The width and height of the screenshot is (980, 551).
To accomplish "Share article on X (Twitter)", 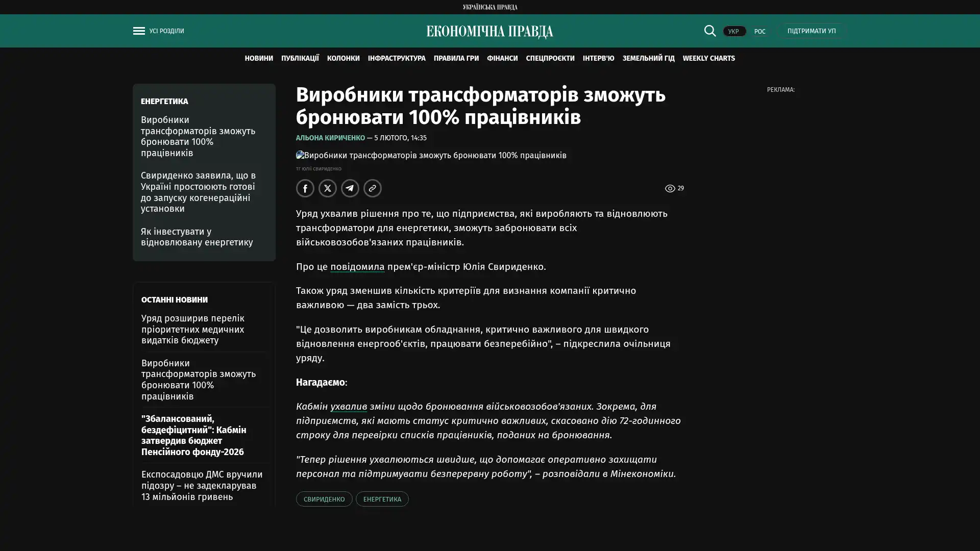I will point(327,188).
